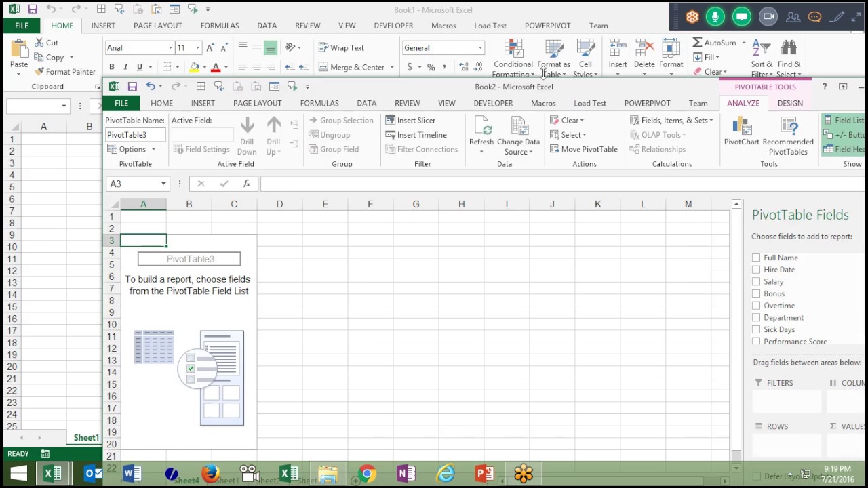868x488 pixels.
Task: Toggle the Field List button in Show group
Action: [844, 120]
